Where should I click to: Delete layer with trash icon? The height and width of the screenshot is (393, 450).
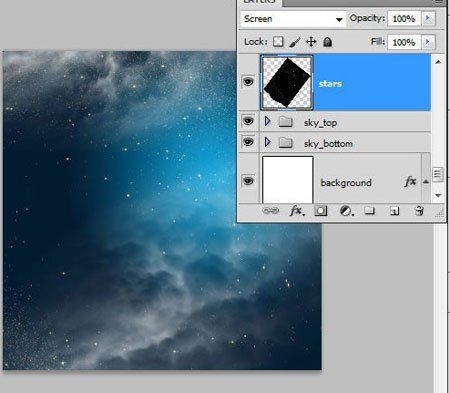pos(419,211)
